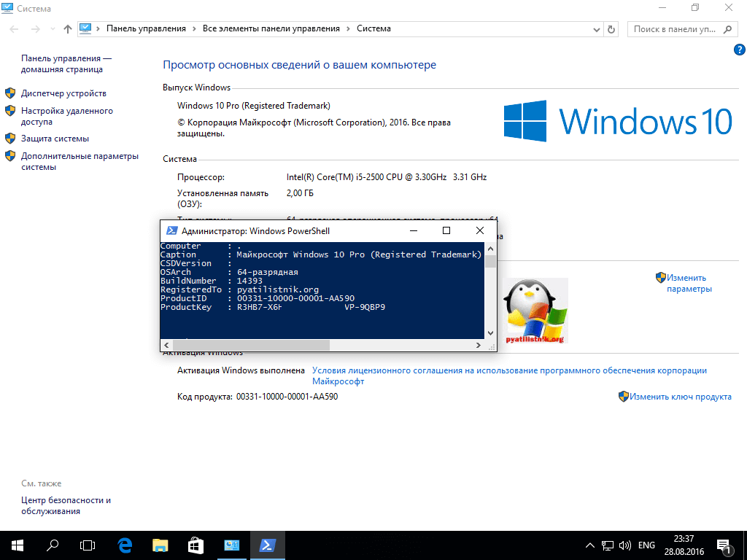Open Центр безопасности и обслуживания link

coord(66,506)
